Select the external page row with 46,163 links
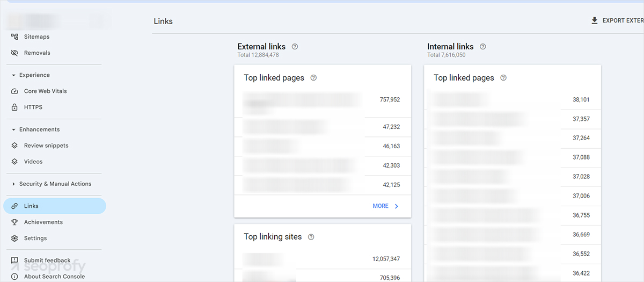644x282 pixels. [323, 147]
